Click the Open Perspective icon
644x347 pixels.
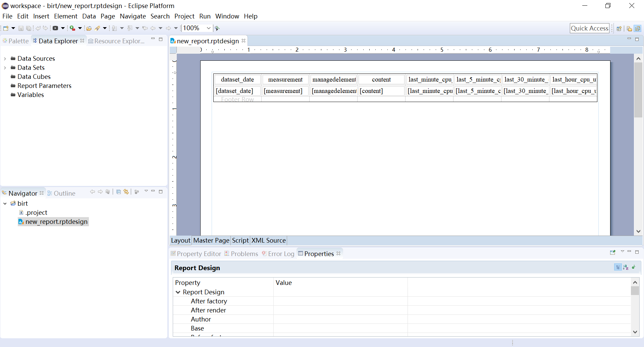[x=619, y=29]
